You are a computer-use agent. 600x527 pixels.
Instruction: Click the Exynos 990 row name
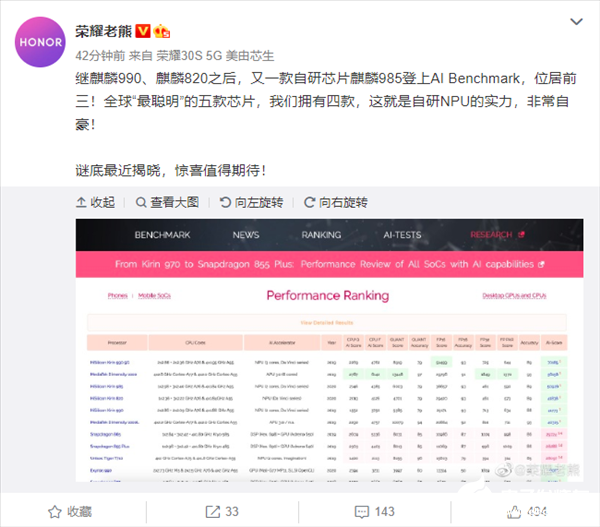click(101, 470)
